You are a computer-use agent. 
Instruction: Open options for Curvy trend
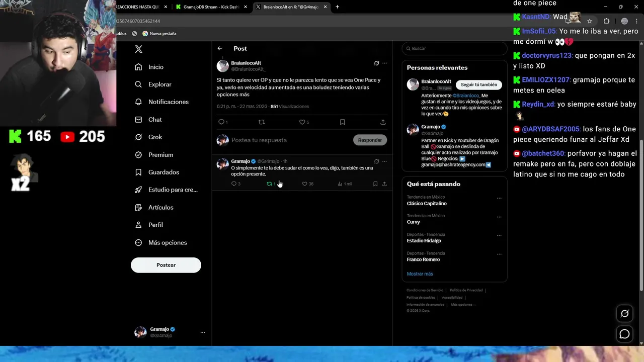[x=499, y=217]
